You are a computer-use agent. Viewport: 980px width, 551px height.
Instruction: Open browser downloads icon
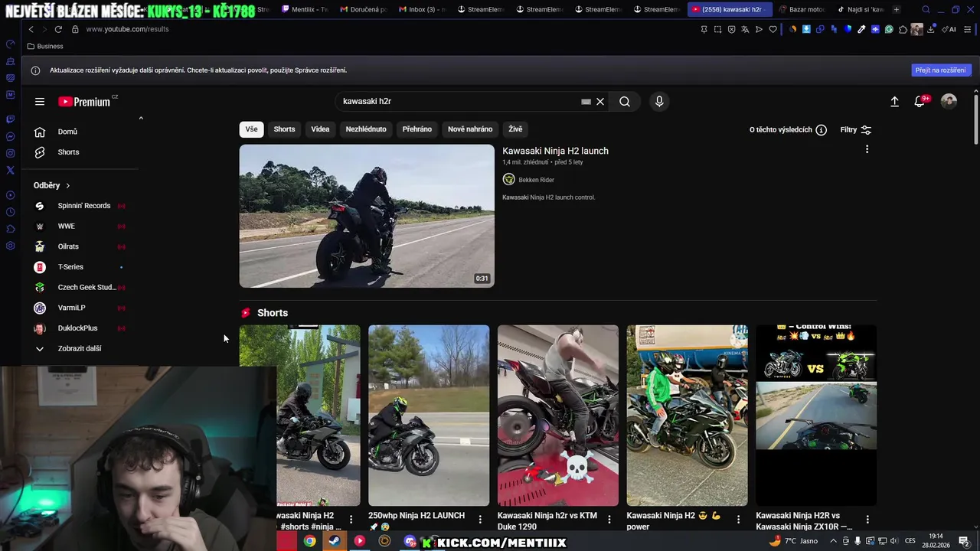[x=931, y=29]
